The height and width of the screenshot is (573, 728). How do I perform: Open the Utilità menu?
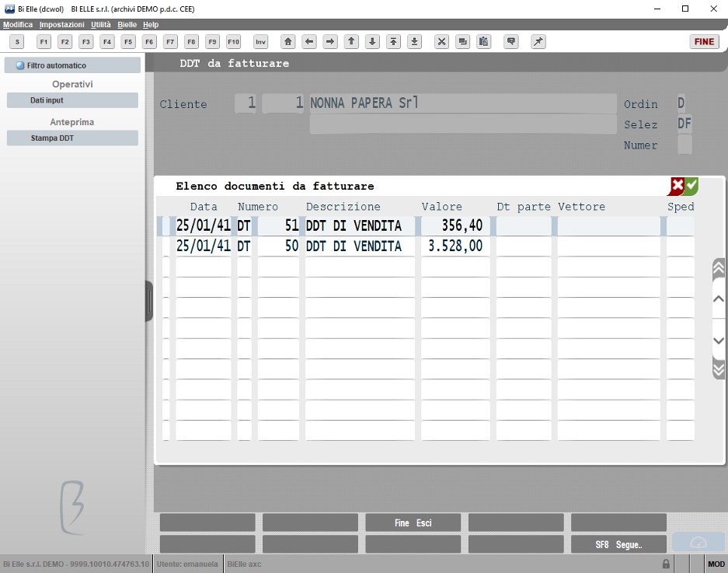pos(101,25)
